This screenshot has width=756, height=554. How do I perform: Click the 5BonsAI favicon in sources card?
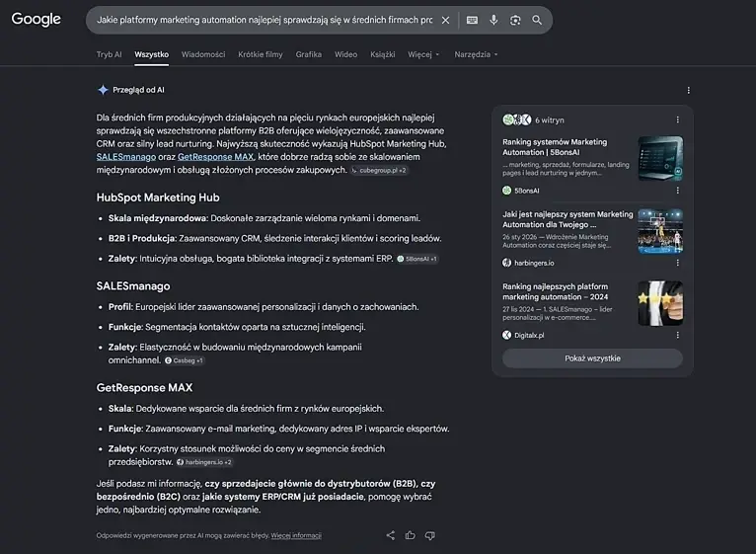(506, 191)
